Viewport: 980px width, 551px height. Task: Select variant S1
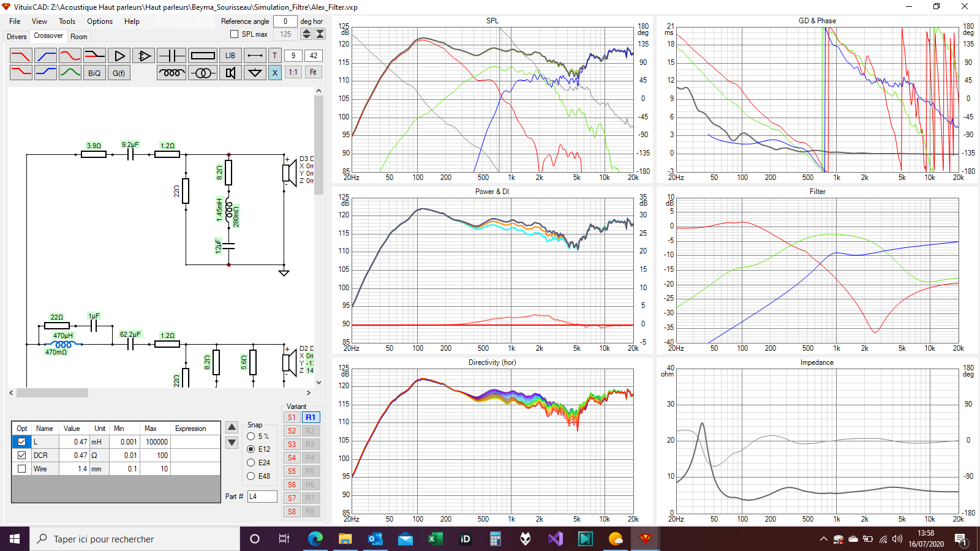point(292,418)
